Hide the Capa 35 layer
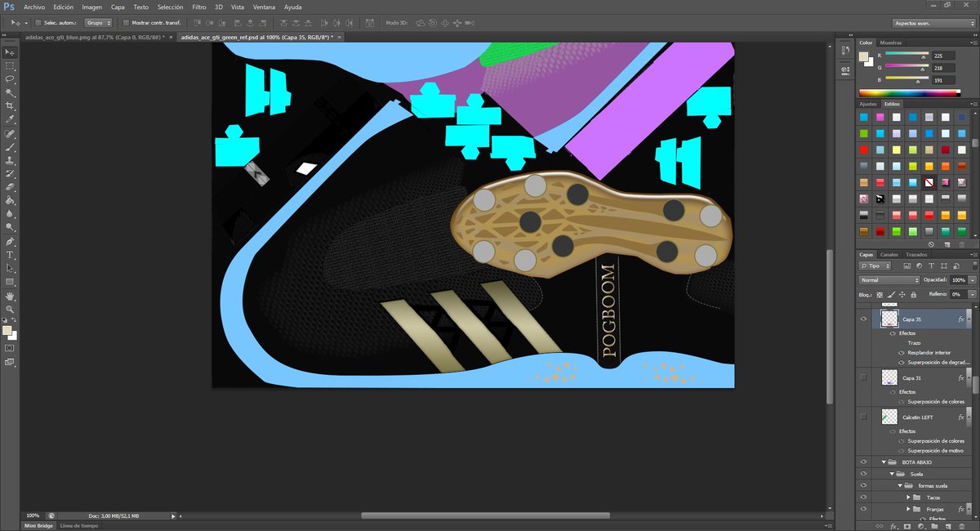This screenshot has height=531, width=980. [x=863, y=319]
